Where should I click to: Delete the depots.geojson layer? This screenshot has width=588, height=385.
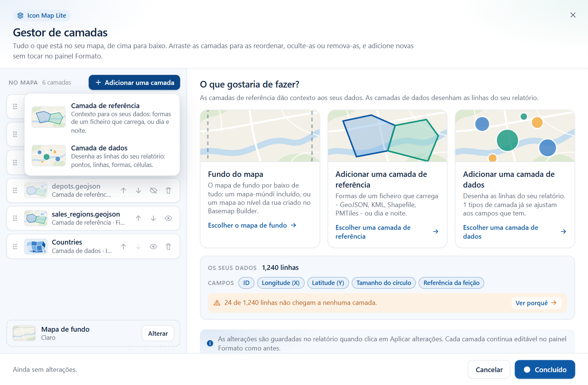point(168,190)
